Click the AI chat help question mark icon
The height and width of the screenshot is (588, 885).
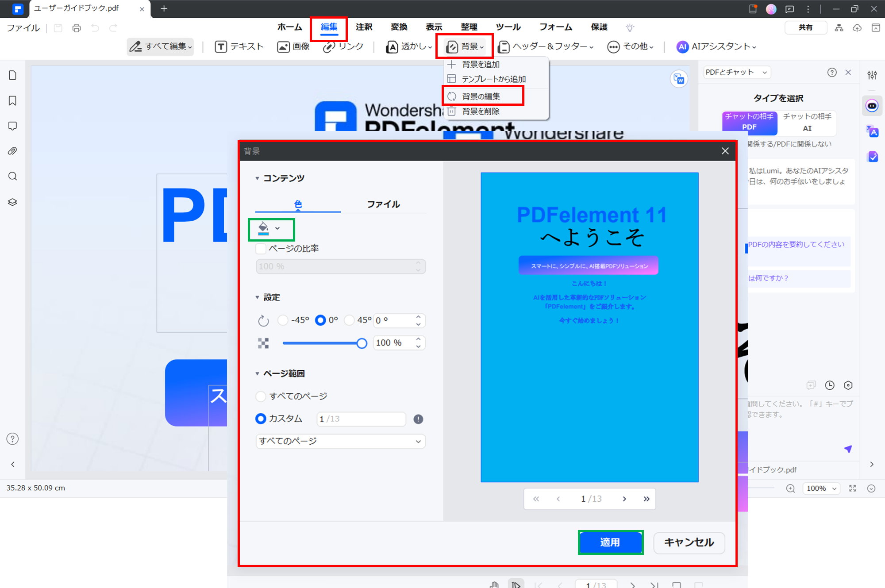(x=832, y=73)
